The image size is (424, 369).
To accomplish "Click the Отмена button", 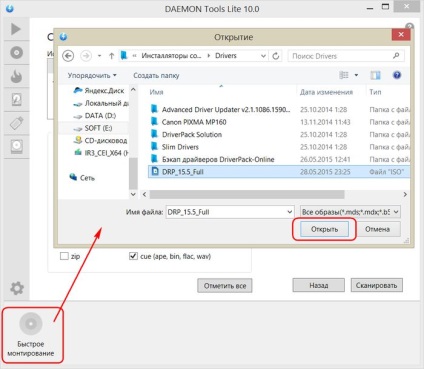I will [377, 229].
